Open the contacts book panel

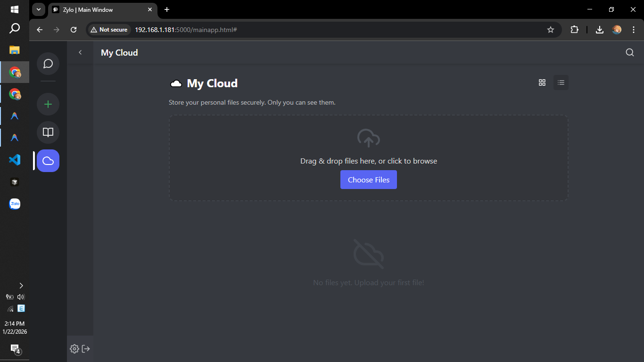[48, 132]
